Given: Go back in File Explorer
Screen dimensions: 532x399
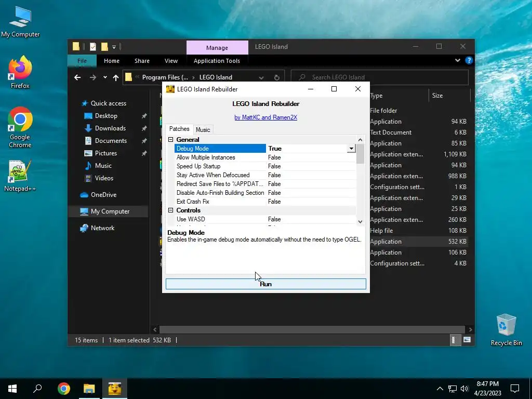Looking at the screenshot, I should (77, 77).
